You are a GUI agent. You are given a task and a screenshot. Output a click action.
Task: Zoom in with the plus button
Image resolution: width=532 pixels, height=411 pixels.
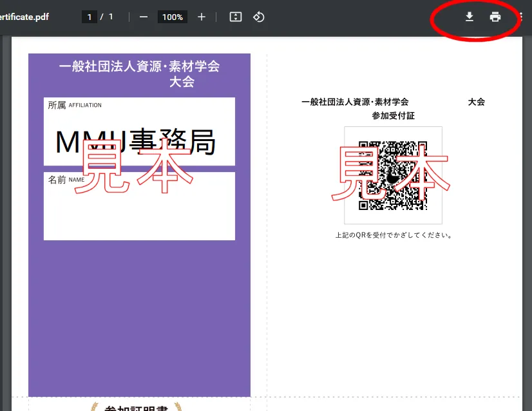coord(202,17)
